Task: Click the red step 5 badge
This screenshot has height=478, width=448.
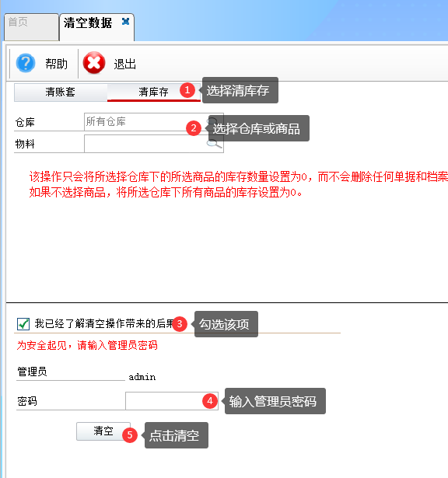Action: (x=130, y=435)
